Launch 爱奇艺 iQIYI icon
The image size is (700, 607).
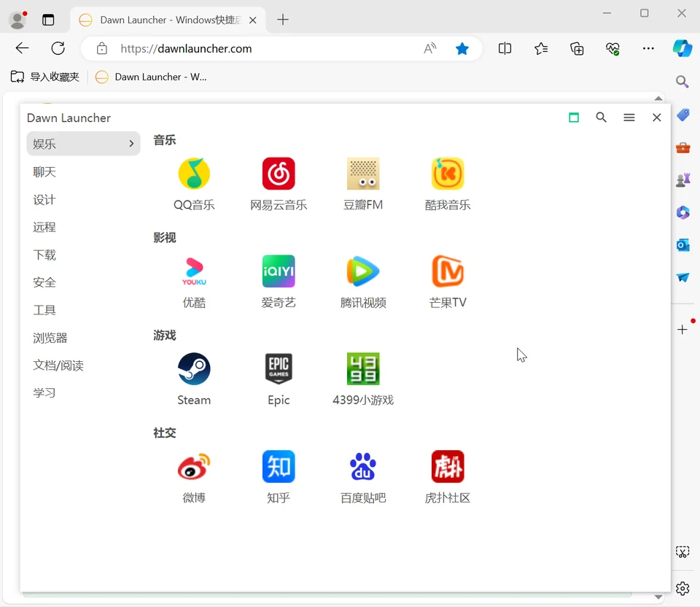(279, 271)
